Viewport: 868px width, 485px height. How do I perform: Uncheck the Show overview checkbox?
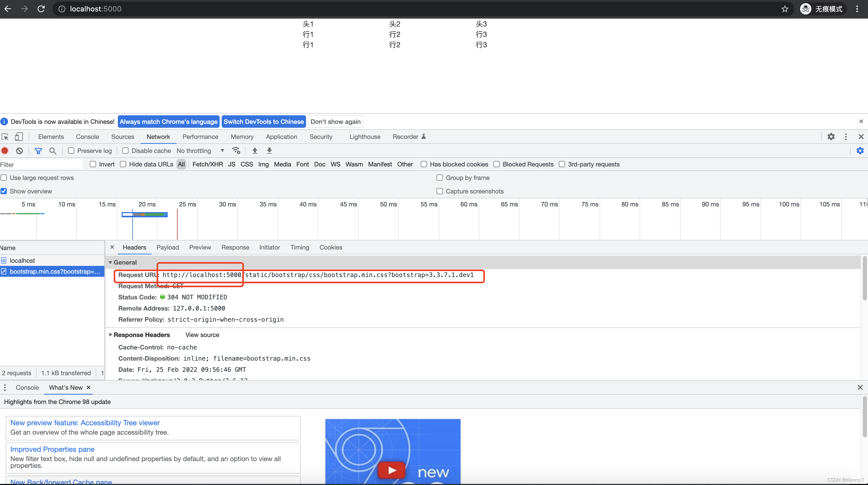4,191
